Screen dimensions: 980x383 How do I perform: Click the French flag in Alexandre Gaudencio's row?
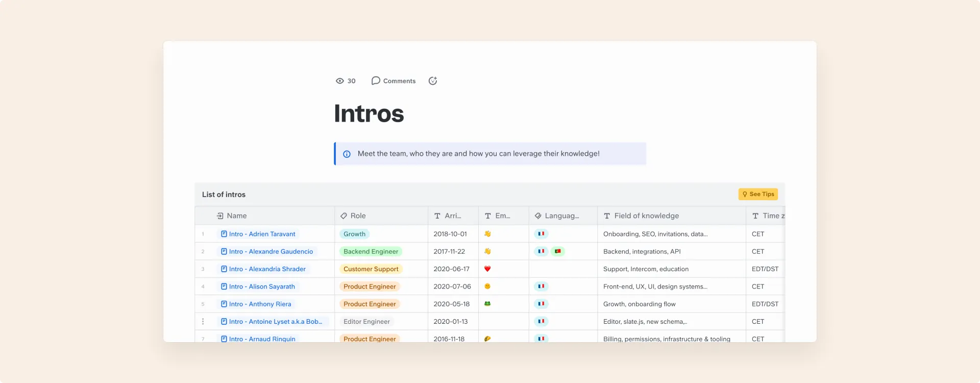click(541, 251)
